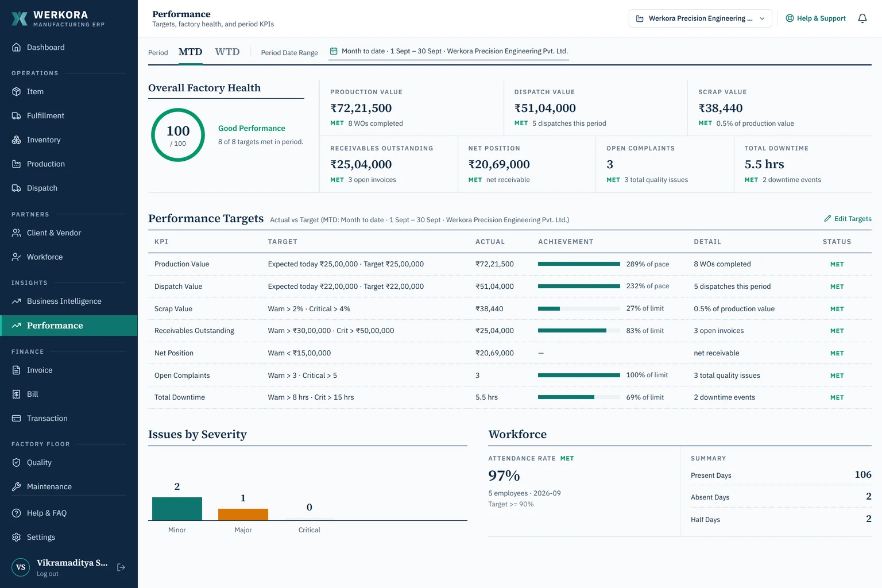Click the factory health score circle
The image size is (882, 588).
coord(178,135)
